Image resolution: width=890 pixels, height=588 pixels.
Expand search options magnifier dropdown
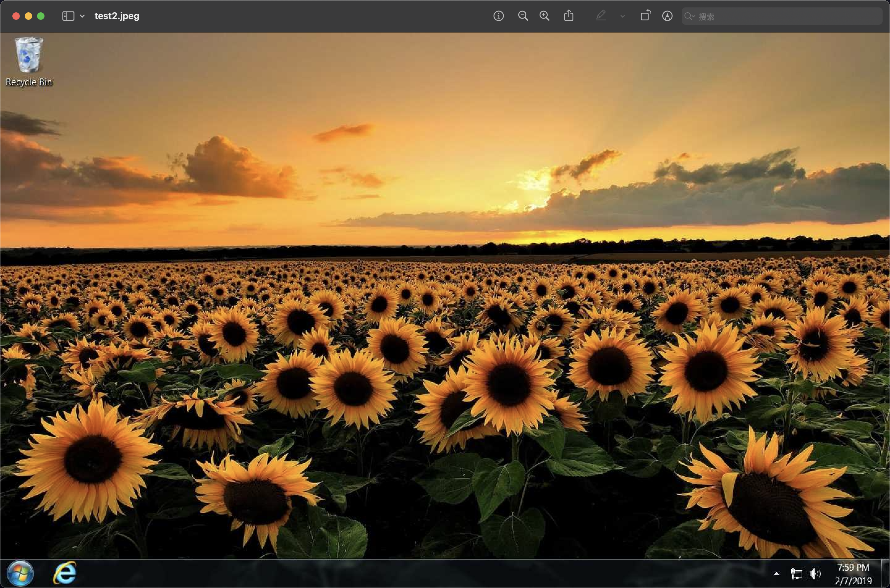(689, 16)
